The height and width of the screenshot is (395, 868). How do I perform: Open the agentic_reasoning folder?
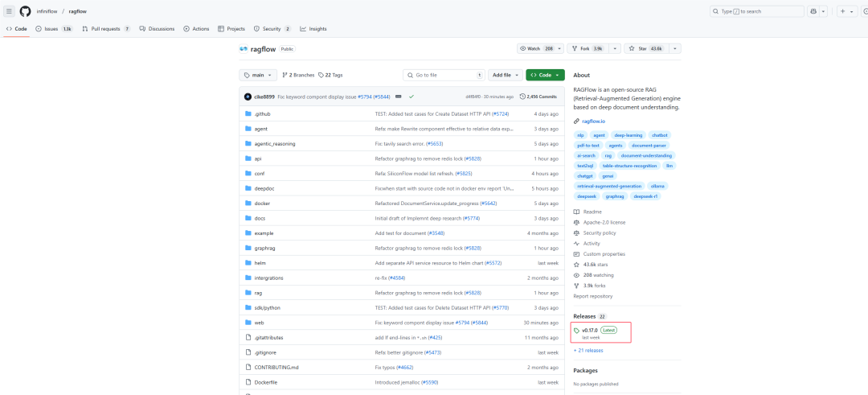point(275,143)
